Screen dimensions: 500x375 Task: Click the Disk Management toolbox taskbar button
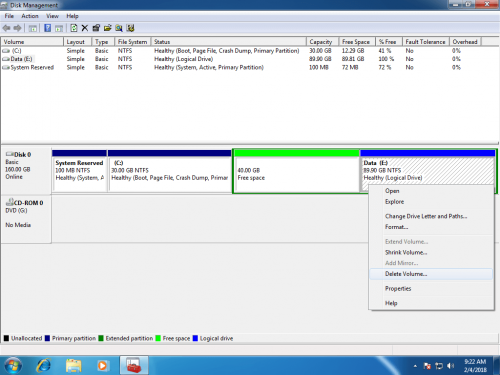[134, 365]
